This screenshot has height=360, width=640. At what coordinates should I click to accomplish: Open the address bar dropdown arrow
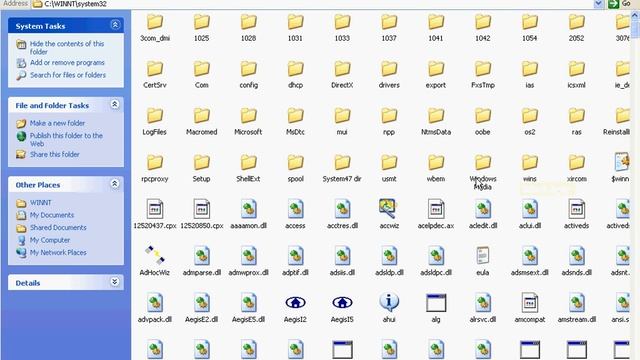(x=598, y=4)
